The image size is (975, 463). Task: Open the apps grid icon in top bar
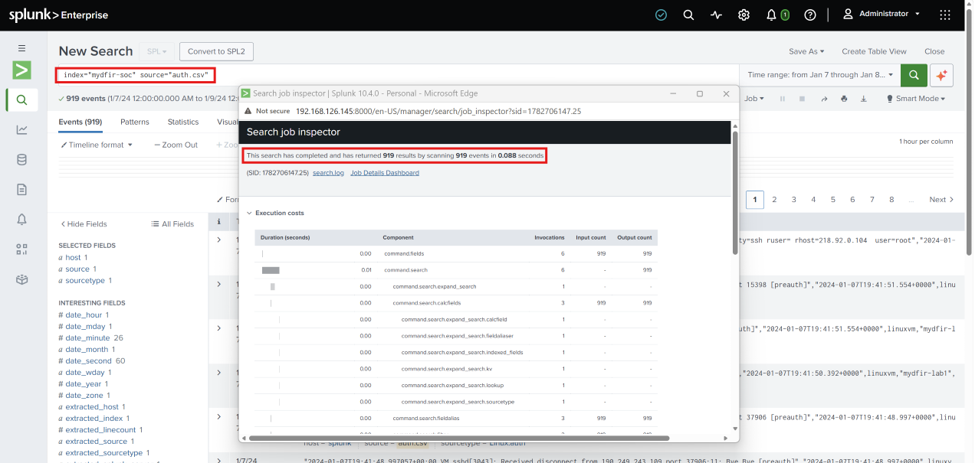[945, 15]
